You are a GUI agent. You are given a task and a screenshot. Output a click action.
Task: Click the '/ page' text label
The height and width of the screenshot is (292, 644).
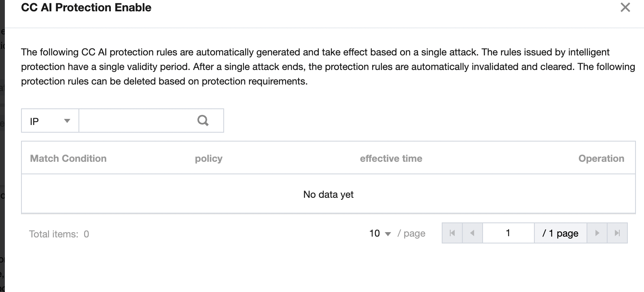[x=411, y=233]
